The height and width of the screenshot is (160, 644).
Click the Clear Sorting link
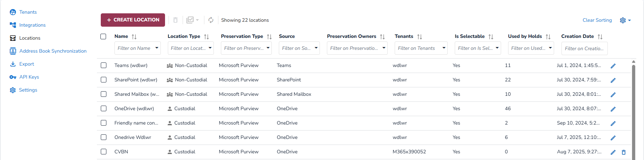(x=597, y=20)
